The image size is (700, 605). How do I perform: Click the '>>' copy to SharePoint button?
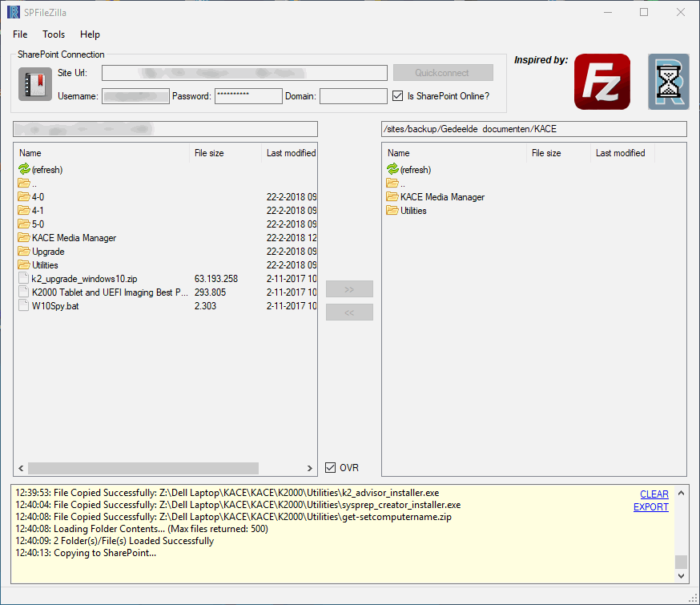[x=349, y=288]
